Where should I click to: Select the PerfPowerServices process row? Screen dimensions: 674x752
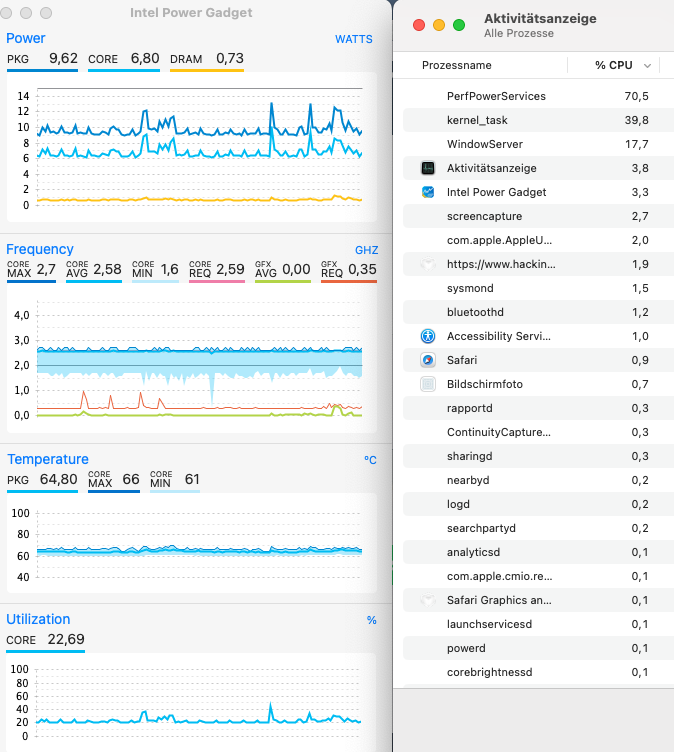tap(538, 96)
